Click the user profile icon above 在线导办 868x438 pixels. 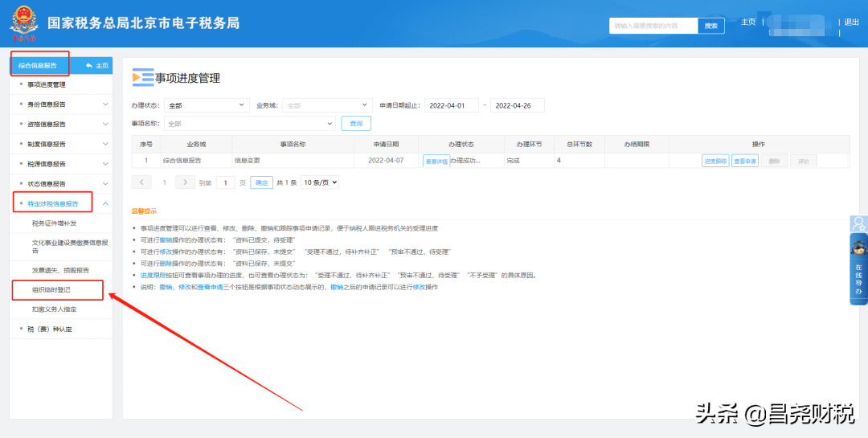click(858, 224)
